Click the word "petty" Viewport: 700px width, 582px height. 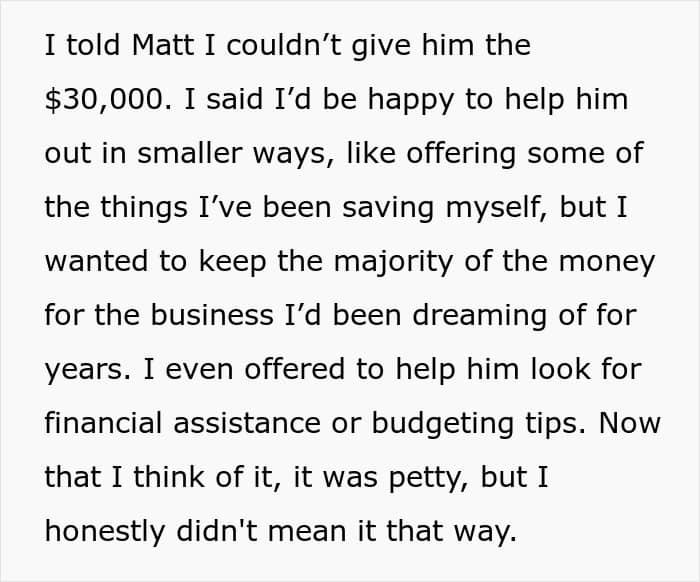tap(427, 477)
